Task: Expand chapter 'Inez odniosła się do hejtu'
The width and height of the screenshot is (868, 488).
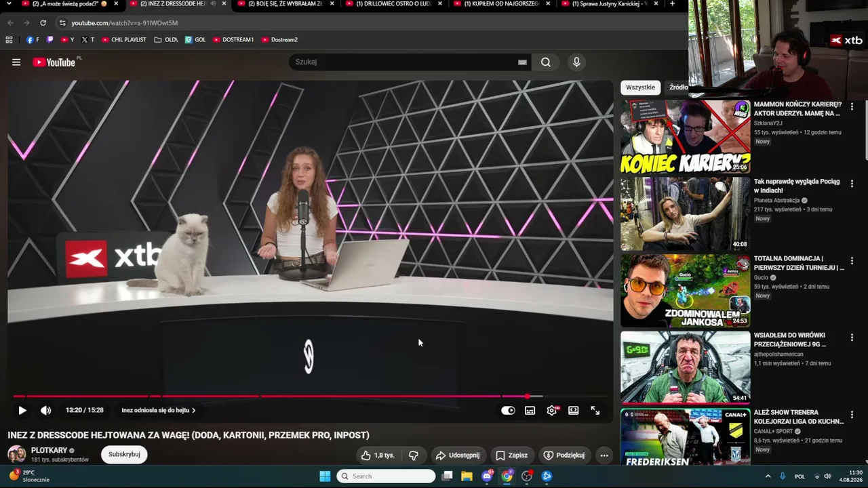Action: click(x=159, y=410)
